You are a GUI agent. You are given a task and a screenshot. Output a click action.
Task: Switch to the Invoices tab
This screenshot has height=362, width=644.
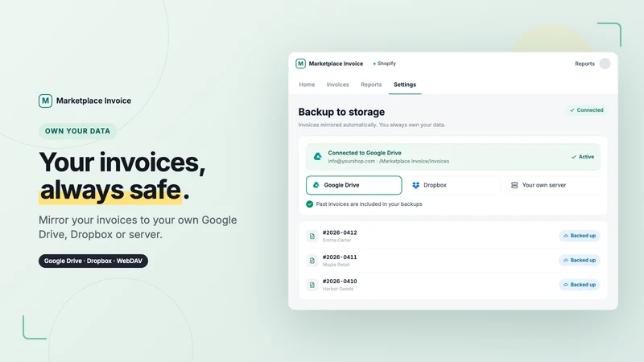[337, 84]
